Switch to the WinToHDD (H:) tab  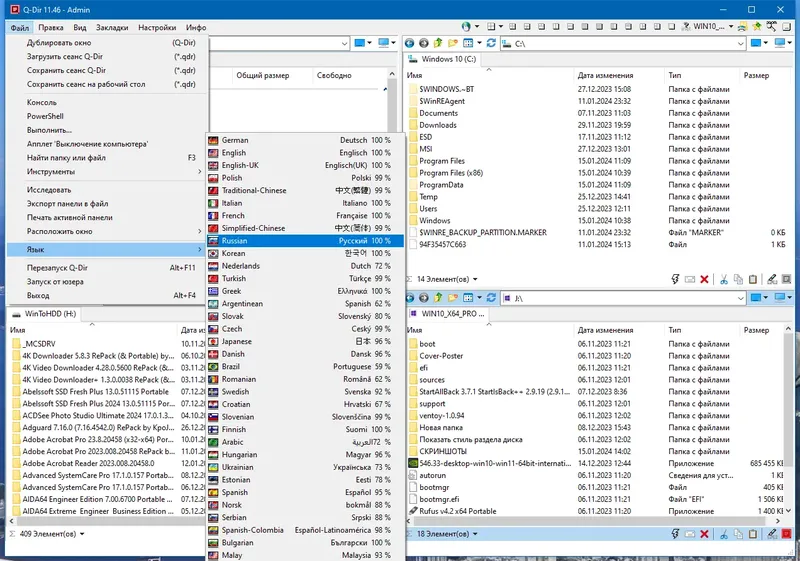[44, 314]
